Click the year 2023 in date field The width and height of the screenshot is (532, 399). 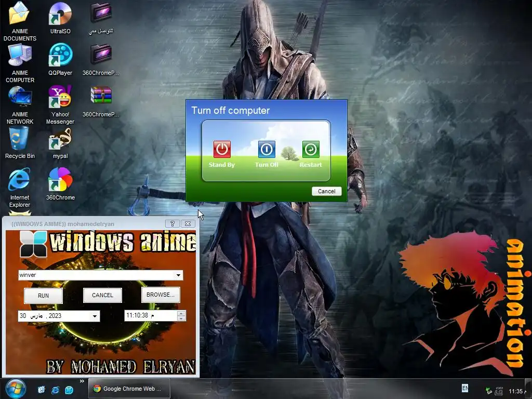(x=55, y=316)
